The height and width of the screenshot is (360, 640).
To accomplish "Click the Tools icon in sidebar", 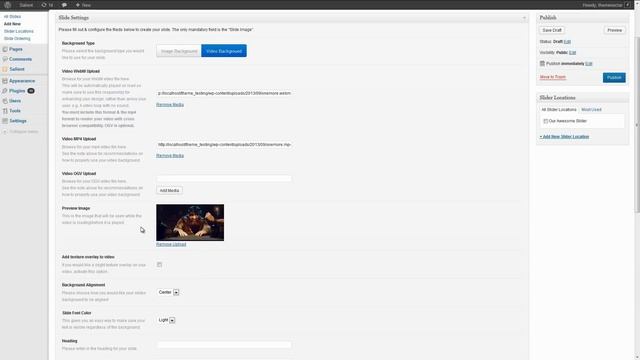I will point(5,111).
